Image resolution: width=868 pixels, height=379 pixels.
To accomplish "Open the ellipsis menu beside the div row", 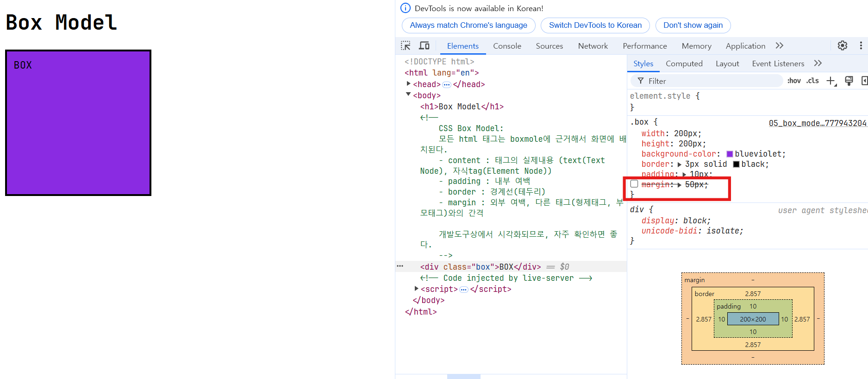I will point(400,266).
